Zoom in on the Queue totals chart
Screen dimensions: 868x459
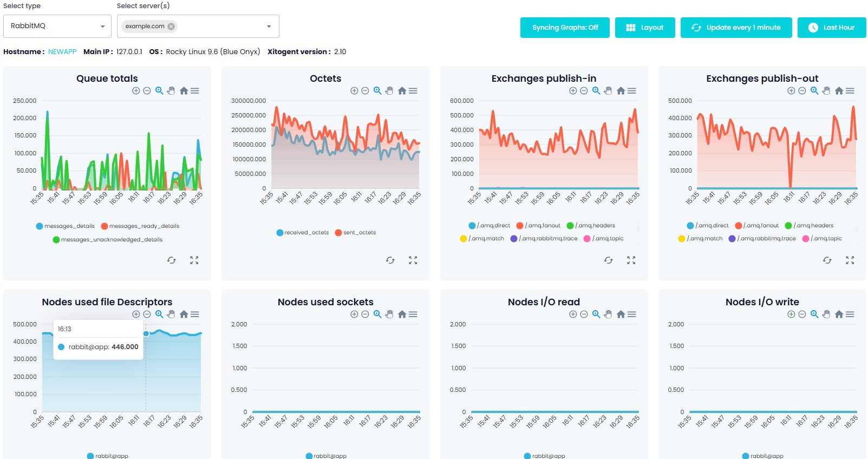[136, 91]
